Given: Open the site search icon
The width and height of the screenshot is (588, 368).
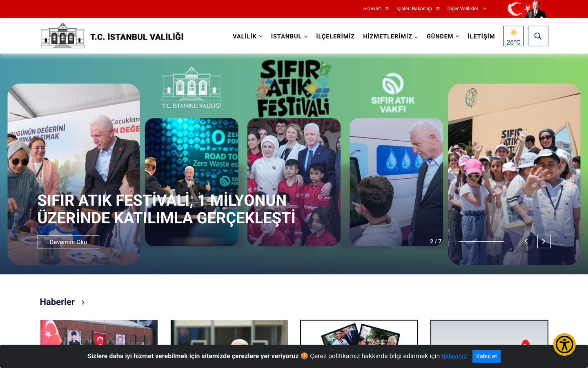Looking at the screenshot, I should coord(538,36).
